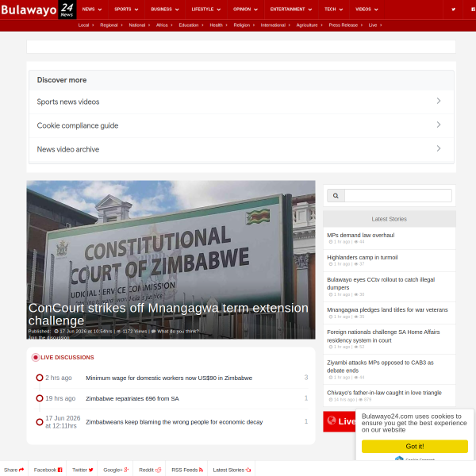Open News video archive link

[241, 149]
